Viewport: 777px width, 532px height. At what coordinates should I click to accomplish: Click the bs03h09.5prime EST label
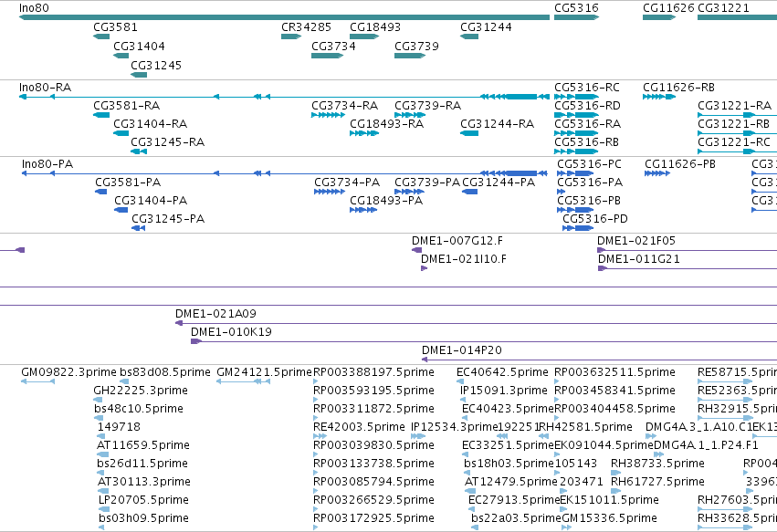point(143,518)
